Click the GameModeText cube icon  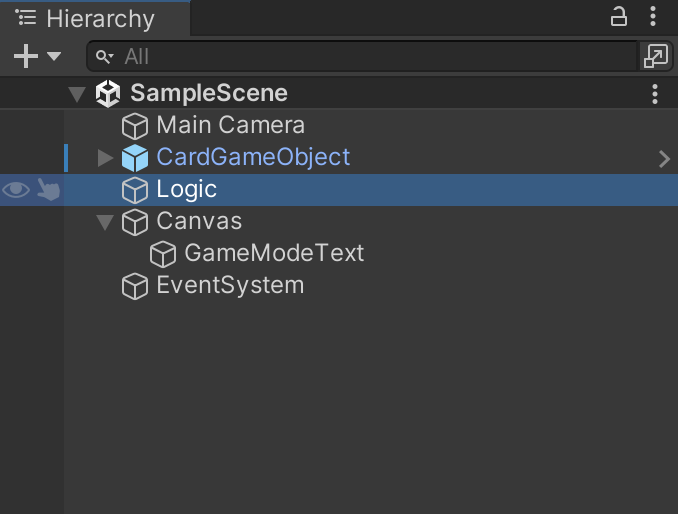tap(163, 254)
